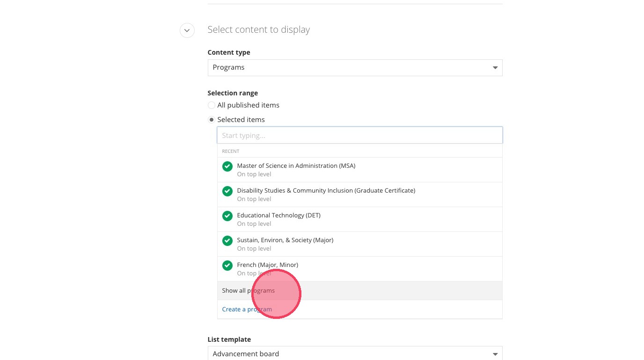Click the Start typing search field
644x360 pixels.
tap(359, 136)
